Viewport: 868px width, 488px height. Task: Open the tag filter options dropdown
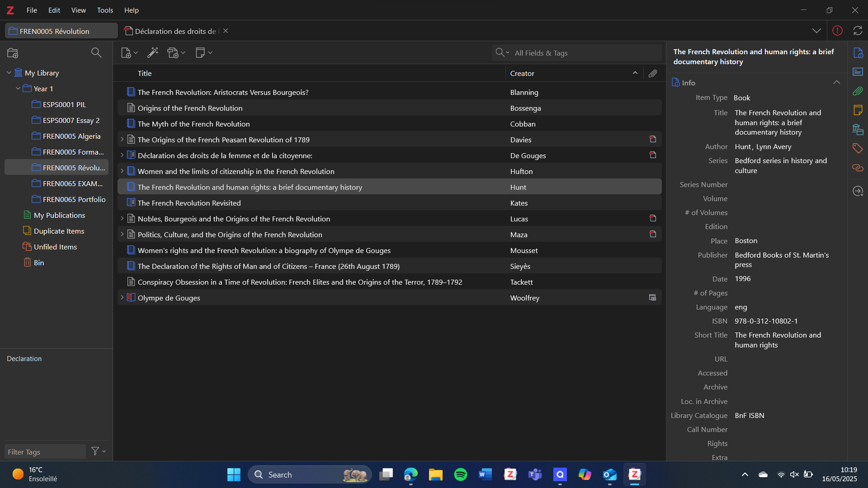(98, 451)
